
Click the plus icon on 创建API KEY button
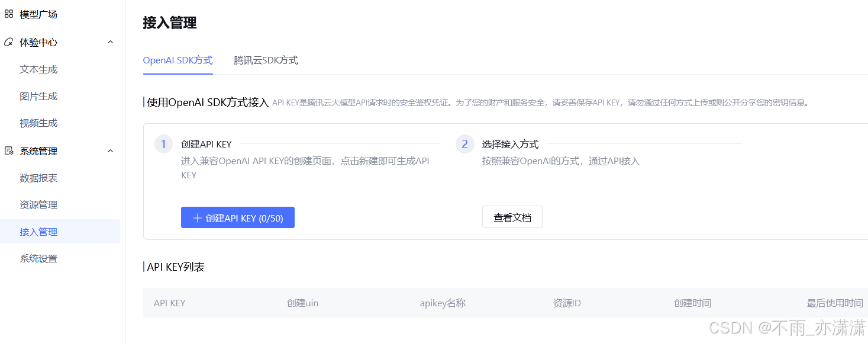click(x=197, y=217)
